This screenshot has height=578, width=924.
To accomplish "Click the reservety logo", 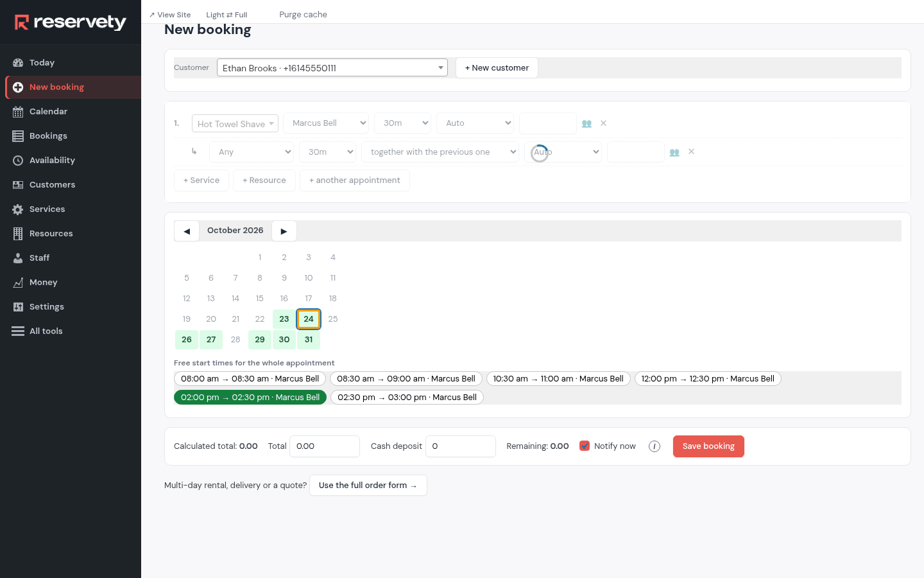I will click(71, 22).
